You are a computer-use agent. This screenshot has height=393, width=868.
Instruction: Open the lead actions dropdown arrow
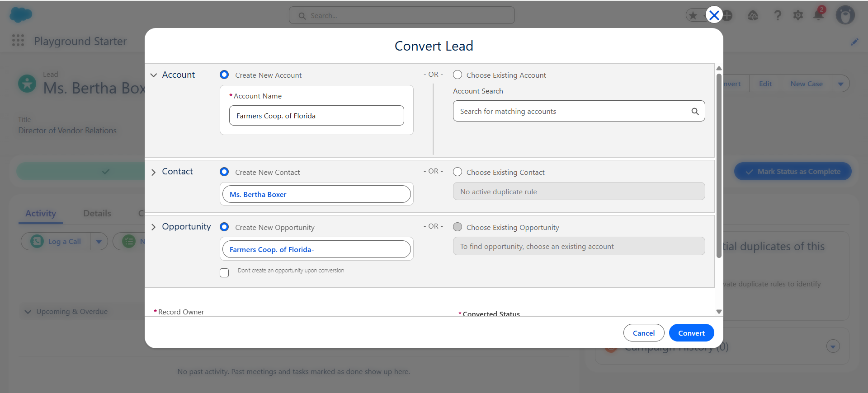pos(841,84)
